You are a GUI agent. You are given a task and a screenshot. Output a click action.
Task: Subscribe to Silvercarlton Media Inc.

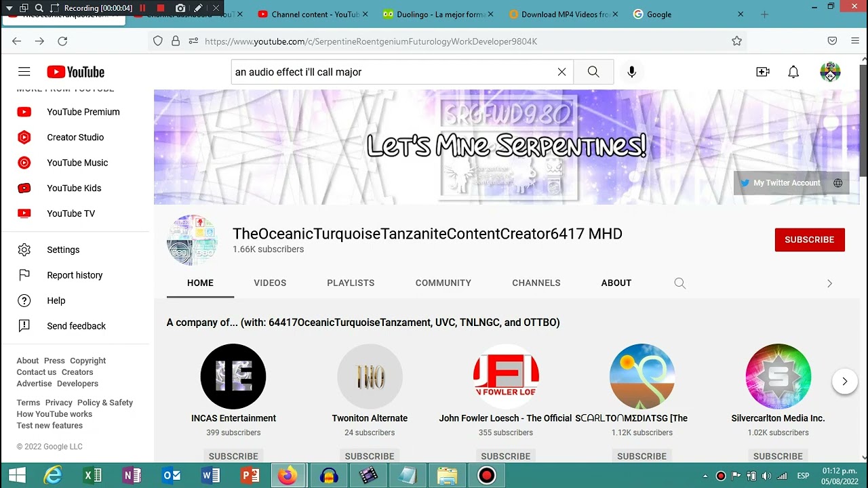[x=778, y=456]
